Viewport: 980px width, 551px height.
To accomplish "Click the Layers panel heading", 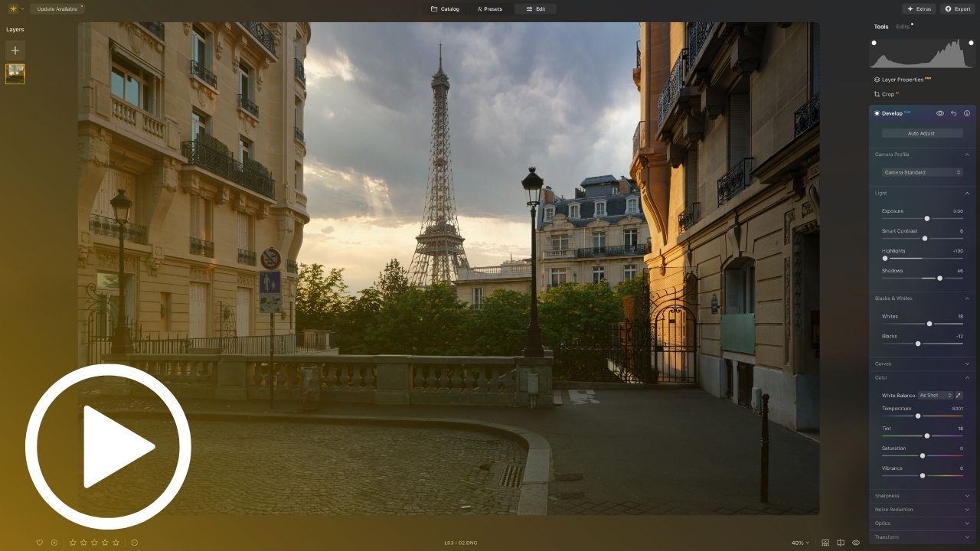I will (15, 29).
